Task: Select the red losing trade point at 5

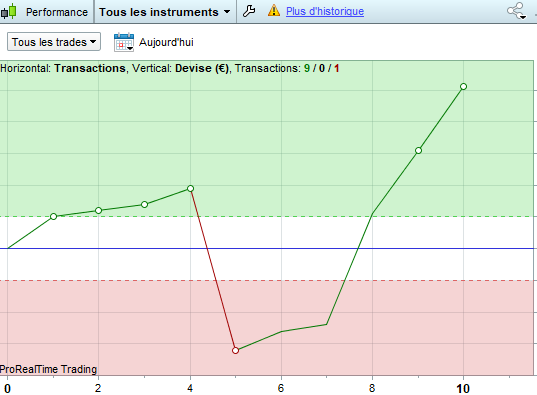Action: click(x=235, y=350)
